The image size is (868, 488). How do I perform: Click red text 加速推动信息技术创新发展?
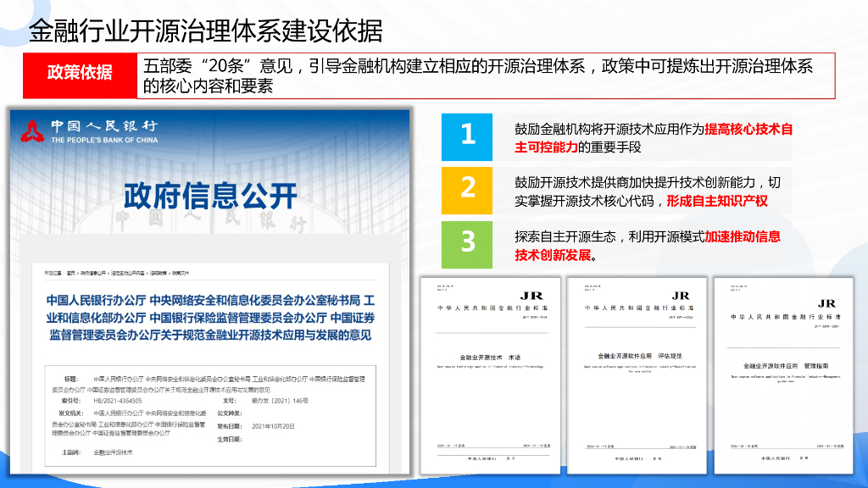pos(648,246)
